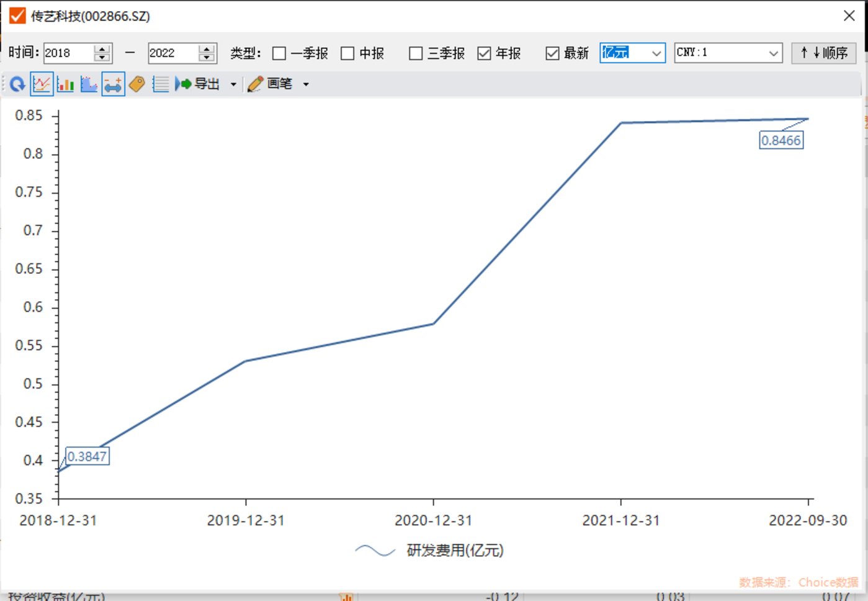The width and height of the screenshot is (868, 601).
Task: Click the 顺序 sort order button
Action: 823,53
